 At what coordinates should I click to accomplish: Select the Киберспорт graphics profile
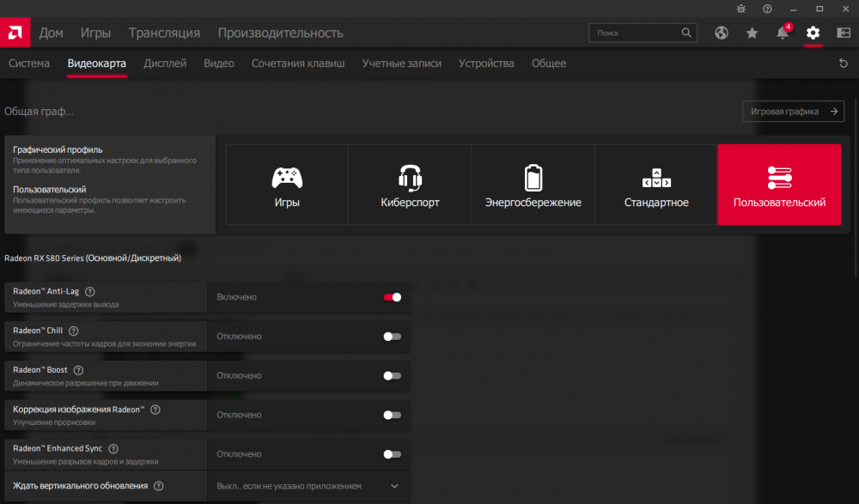click(410, 185)
